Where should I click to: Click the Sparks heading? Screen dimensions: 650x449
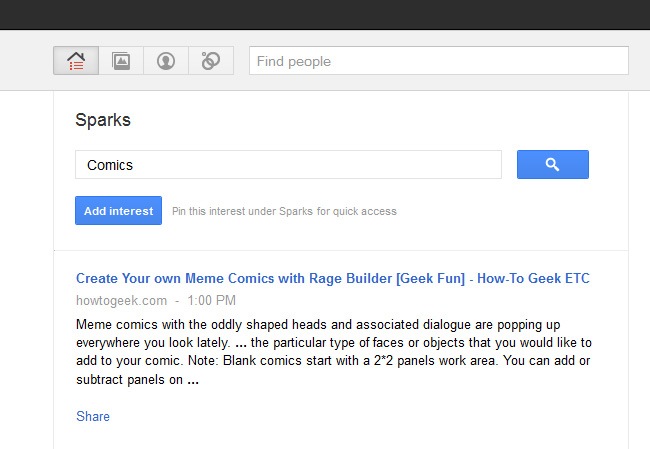(103, 120)
